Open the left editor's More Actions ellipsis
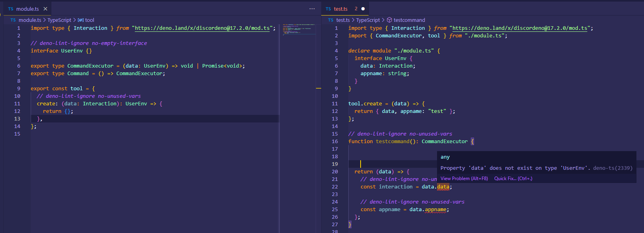 coord(312,9)
